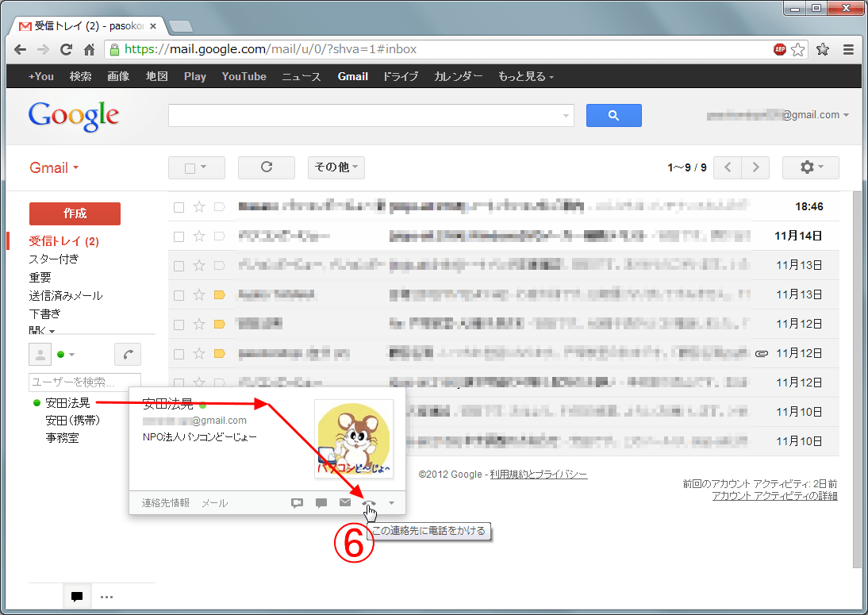Star the 18:46 email

[199, 207]
